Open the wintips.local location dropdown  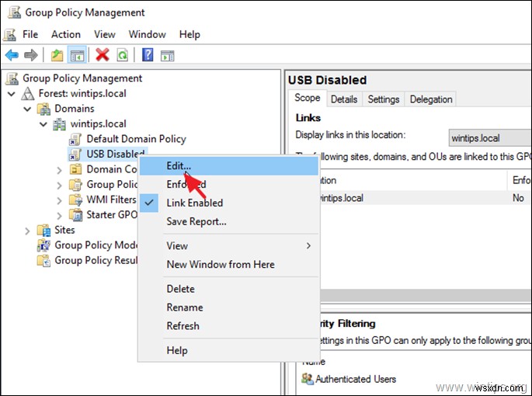pyautogui.click(x=490, y=138)
